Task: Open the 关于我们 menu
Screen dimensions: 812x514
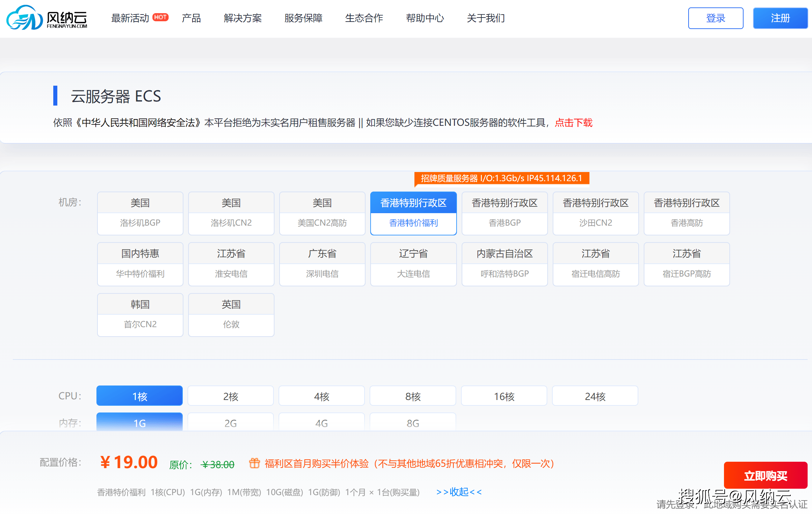Action: pyautogui.click(x=486, y=18)
